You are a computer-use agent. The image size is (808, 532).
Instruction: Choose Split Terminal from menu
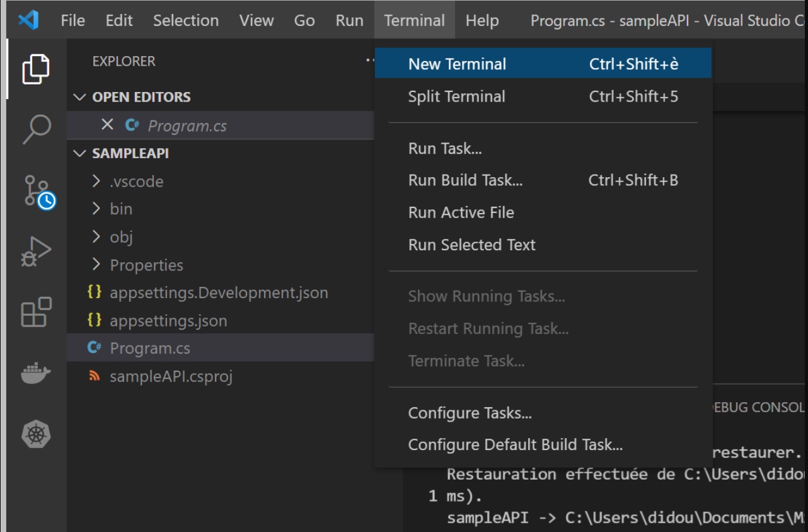(x=456, y=96)
